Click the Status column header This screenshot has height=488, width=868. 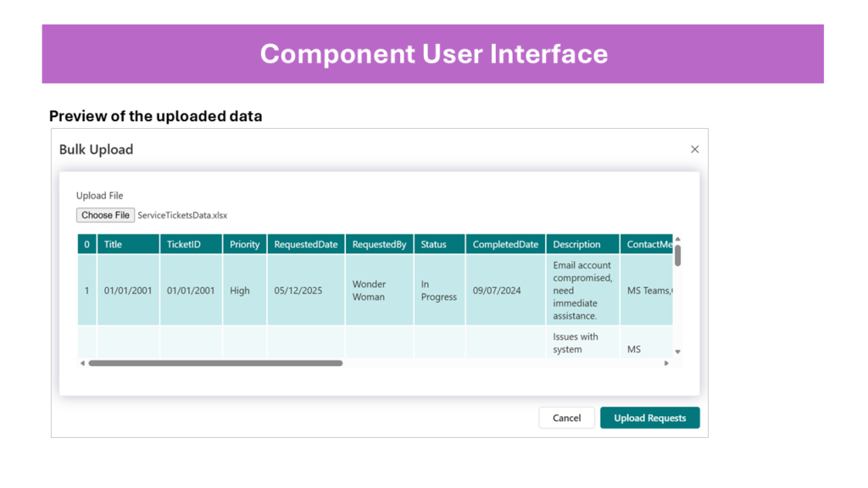[x=433, y=244]
